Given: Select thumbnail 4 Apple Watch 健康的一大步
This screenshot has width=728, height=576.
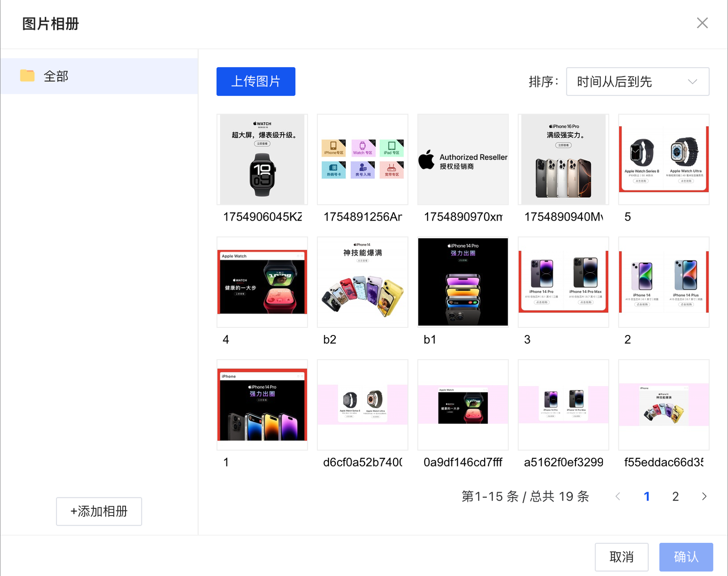Looking at the screenshot, I should coord(262,282).
